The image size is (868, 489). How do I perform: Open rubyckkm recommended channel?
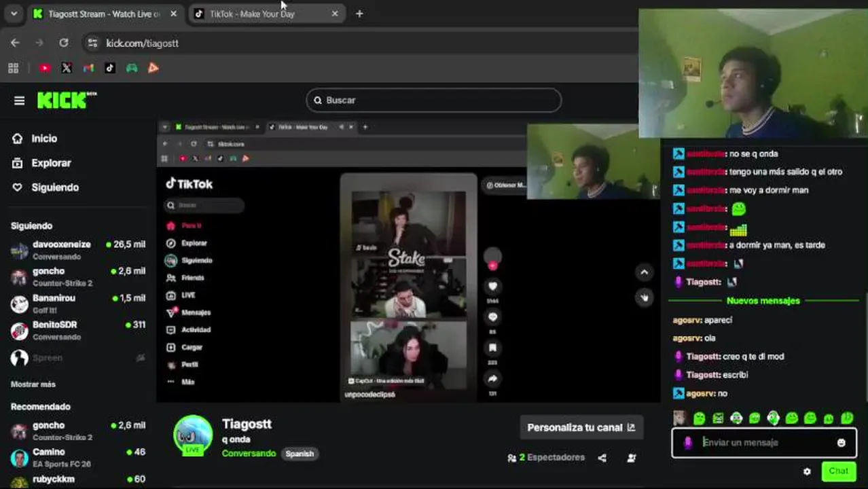coord(78,481)
